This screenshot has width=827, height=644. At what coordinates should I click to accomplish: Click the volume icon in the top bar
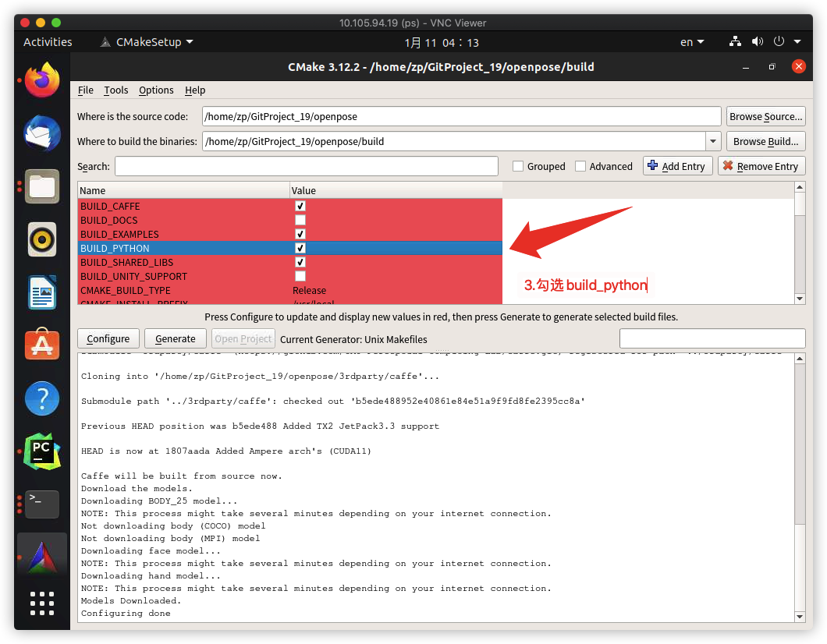756,41
